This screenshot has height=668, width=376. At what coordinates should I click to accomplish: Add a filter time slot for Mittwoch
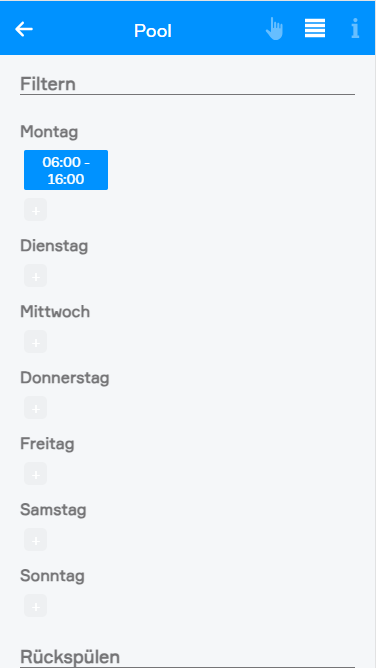(35, 342)
